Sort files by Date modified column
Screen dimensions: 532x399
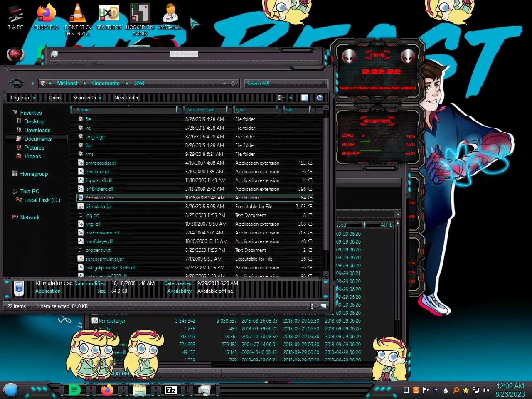pyautogui.click(x=205, y=110)
